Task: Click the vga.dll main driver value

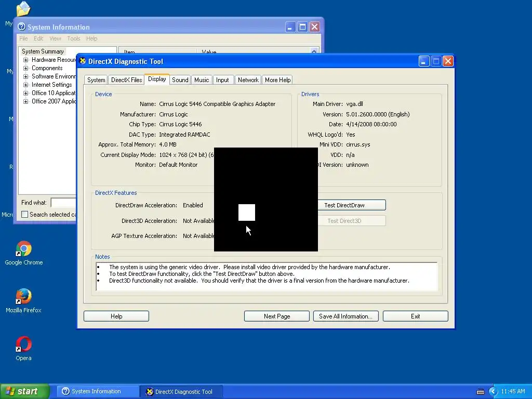Action: [354, 104]
